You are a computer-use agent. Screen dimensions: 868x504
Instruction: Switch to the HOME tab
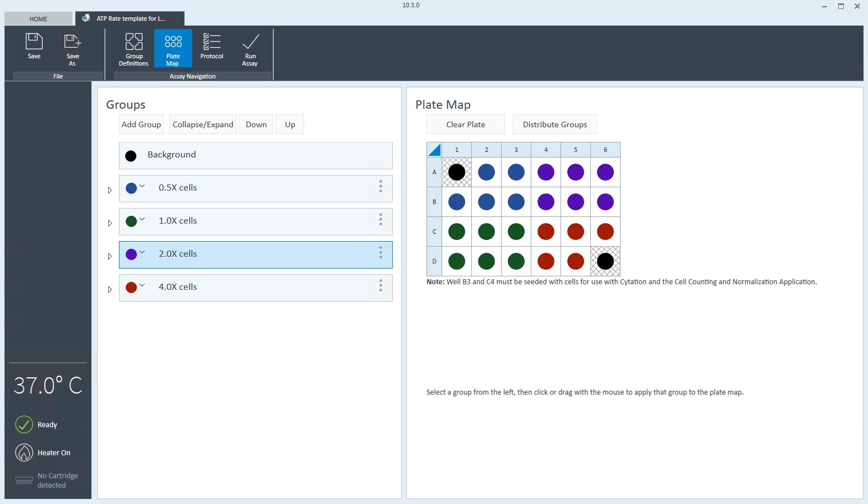39,19
